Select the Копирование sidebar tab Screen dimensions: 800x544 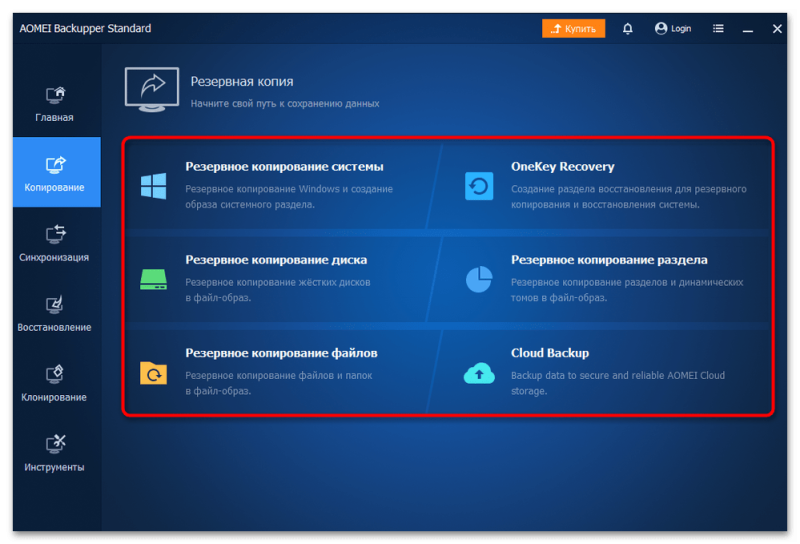57,172
